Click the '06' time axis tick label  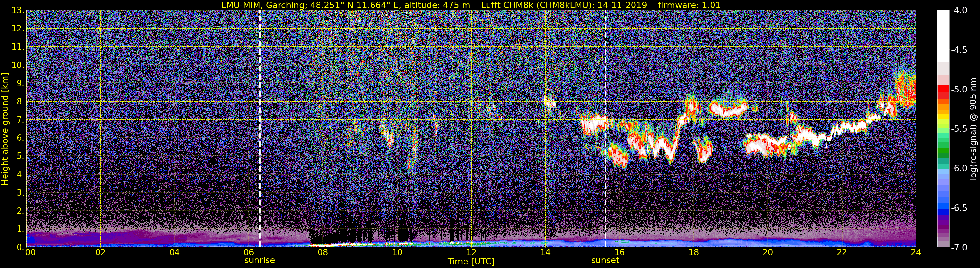[x=248, y=253]
